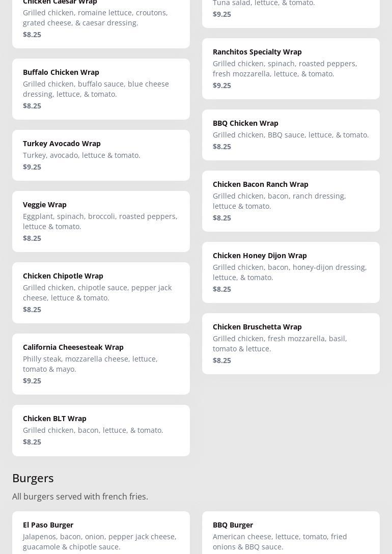This screenshot has height=554, width=392.
Task: Choose the BBQ Chicken Wrap
Action: point(291,135)
